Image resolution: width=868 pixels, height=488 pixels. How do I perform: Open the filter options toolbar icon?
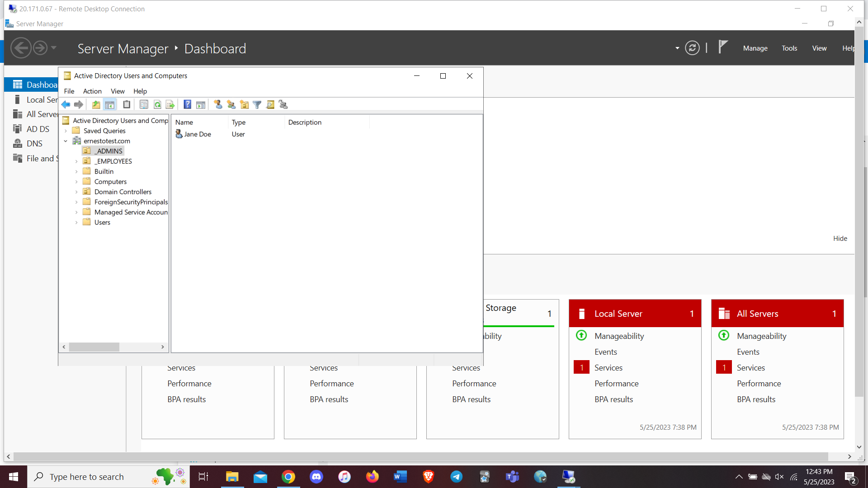pos(257,104)
